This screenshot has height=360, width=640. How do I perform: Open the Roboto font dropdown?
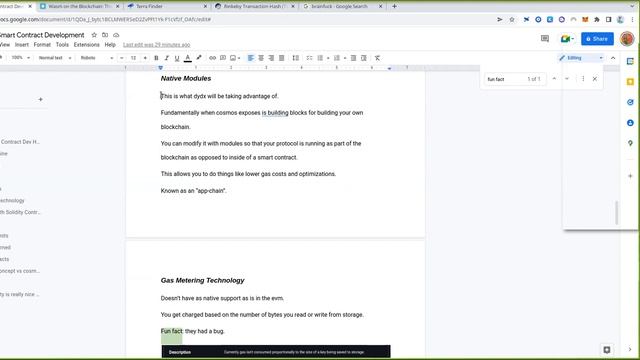coord(97,58)
